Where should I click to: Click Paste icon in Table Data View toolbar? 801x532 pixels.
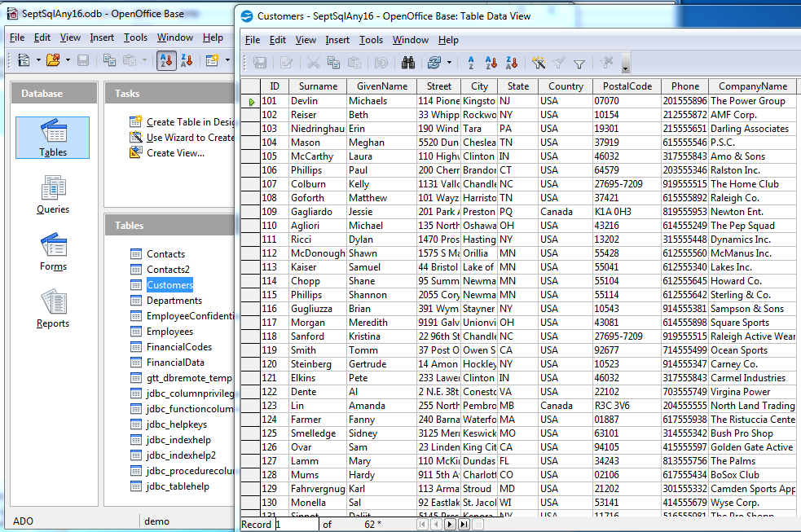[x=354, y=63]
